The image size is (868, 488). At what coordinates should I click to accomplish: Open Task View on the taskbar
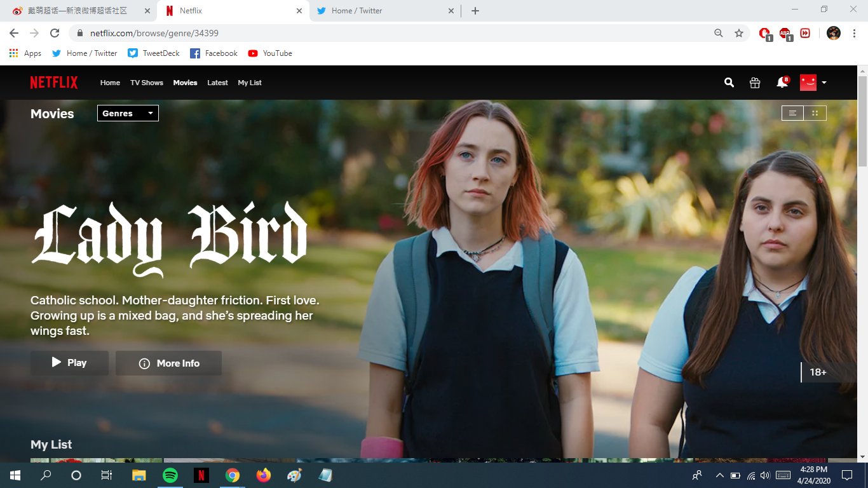tap(107, 475)
